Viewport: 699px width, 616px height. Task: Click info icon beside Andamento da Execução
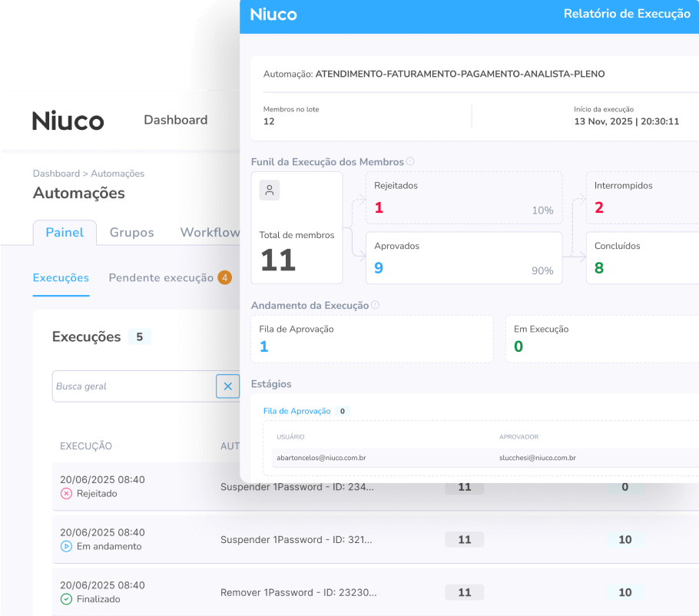pyautogui.click(x=375, y=305)
